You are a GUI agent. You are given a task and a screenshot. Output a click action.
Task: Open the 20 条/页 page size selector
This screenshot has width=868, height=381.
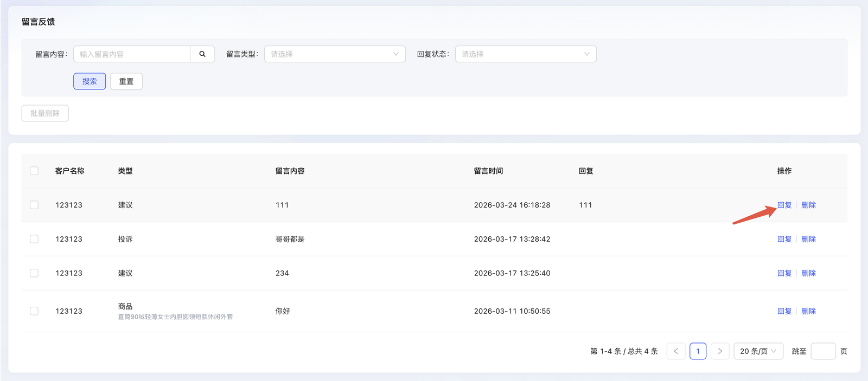point(758,351)
